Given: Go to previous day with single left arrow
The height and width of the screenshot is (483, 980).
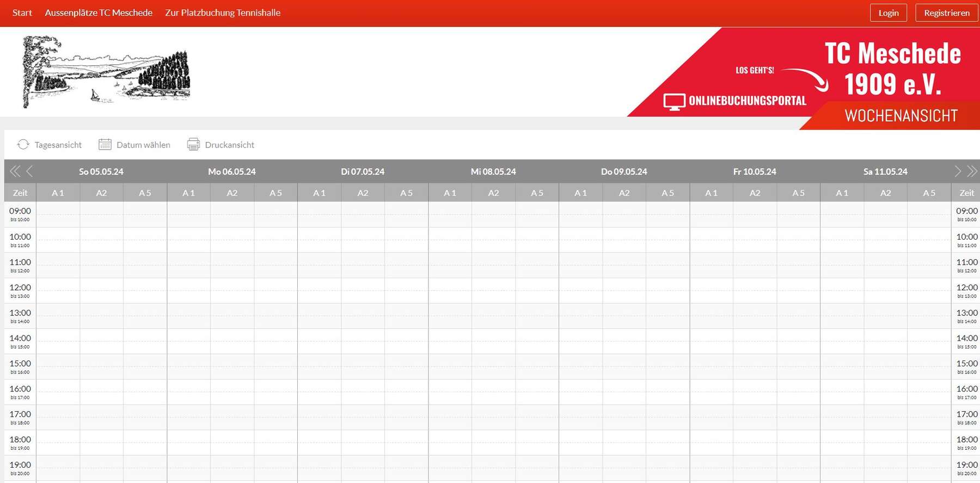Looking at the screenshot, I should point(30,172).
